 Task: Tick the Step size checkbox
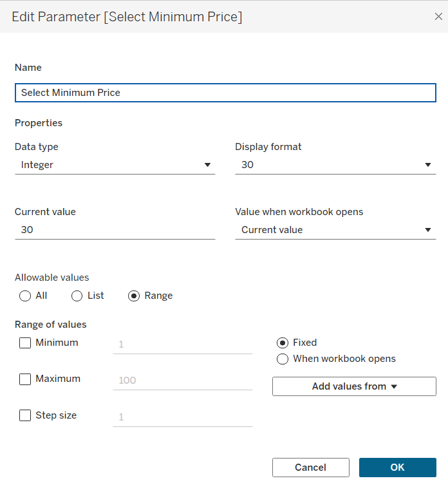coord(25,416)
